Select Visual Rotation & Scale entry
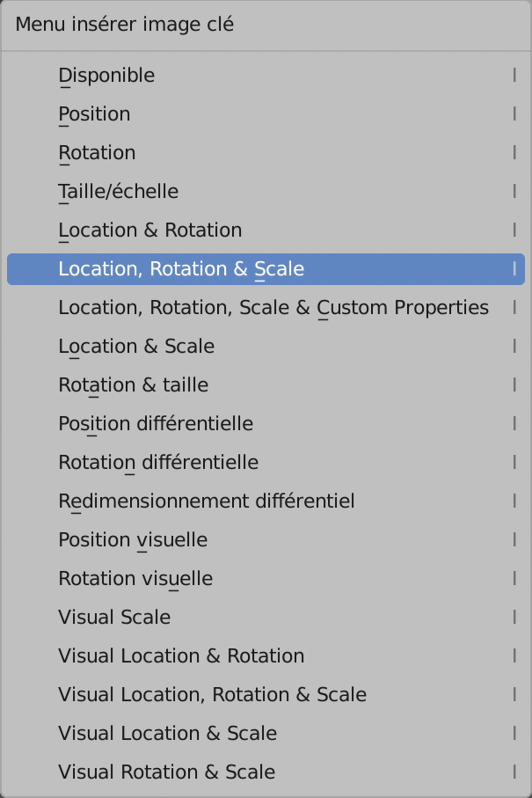 [166, 772]
